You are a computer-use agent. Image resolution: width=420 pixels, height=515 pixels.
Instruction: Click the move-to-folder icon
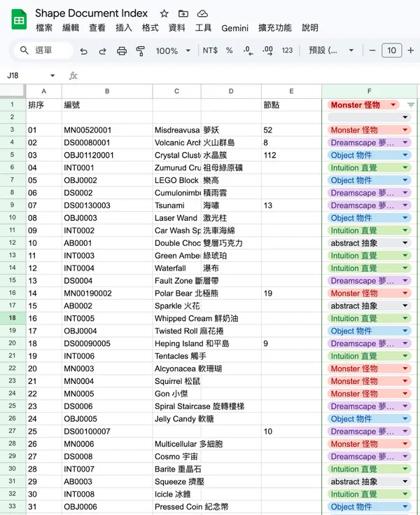coord(183,13)
